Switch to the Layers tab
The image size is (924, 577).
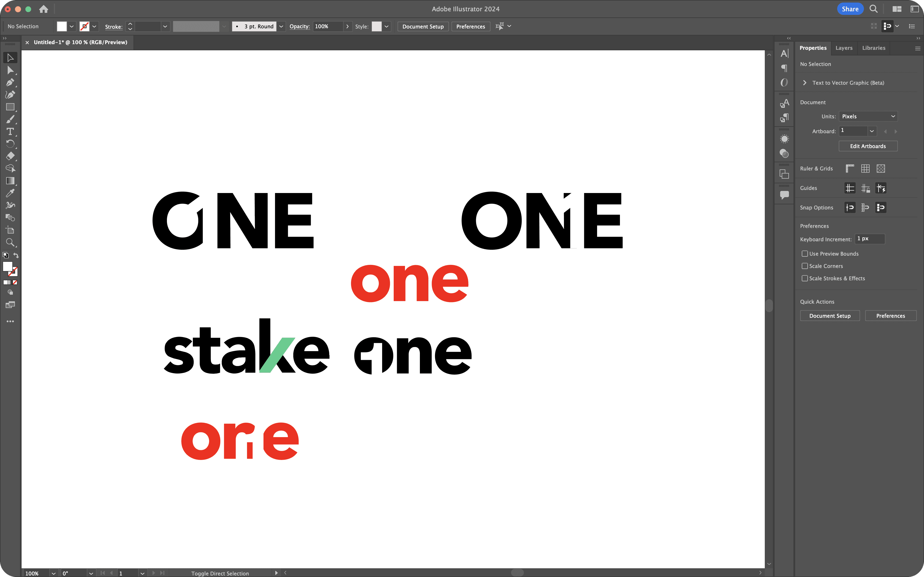(x=844, y=48)
